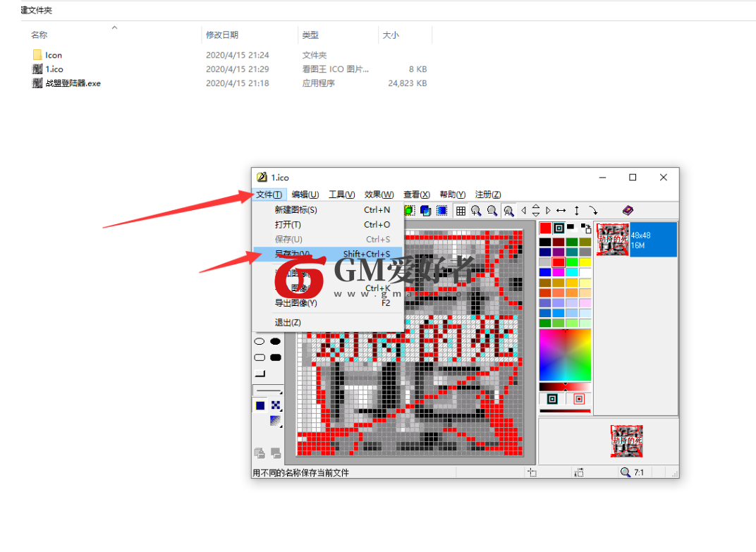Screen dimensions: 756x552
Task: Open the 查看(X) menu
Action: click(417, 195)
